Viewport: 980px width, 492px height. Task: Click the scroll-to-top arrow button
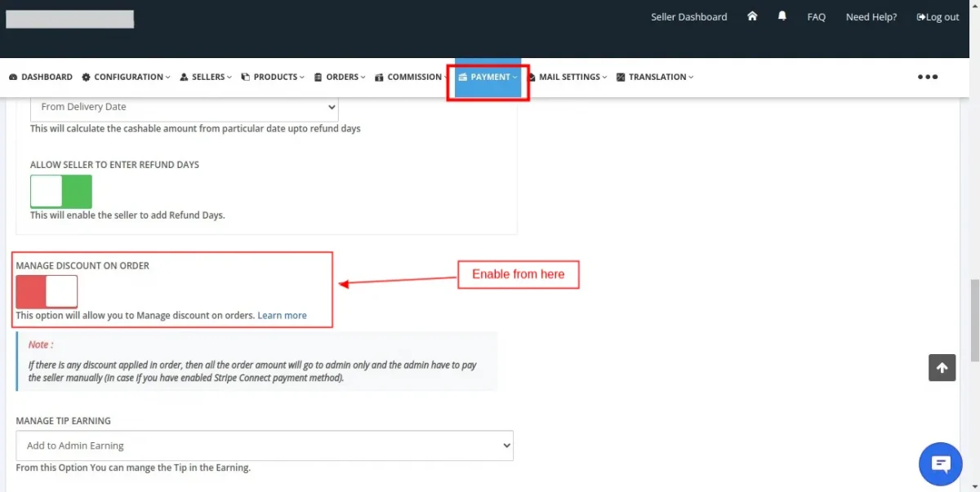click(x=942, y=368)
